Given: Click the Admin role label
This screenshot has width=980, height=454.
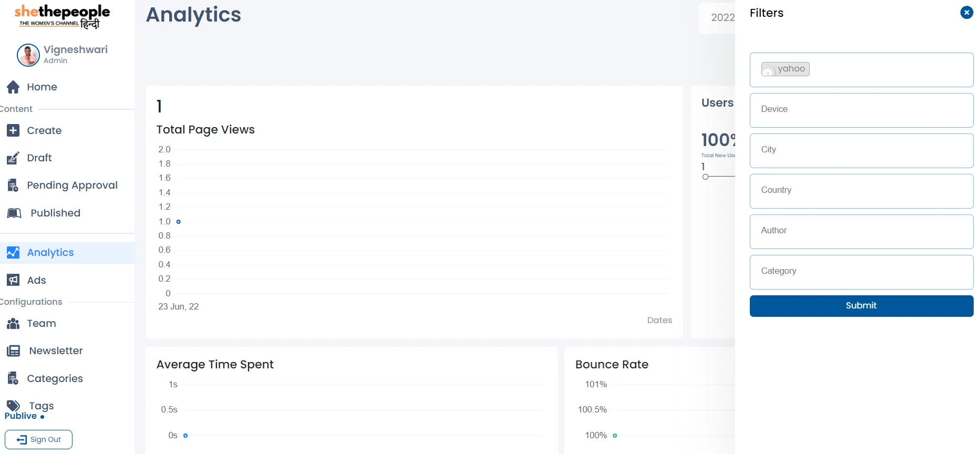Looking at the screenshot, I should pos(56,60).
